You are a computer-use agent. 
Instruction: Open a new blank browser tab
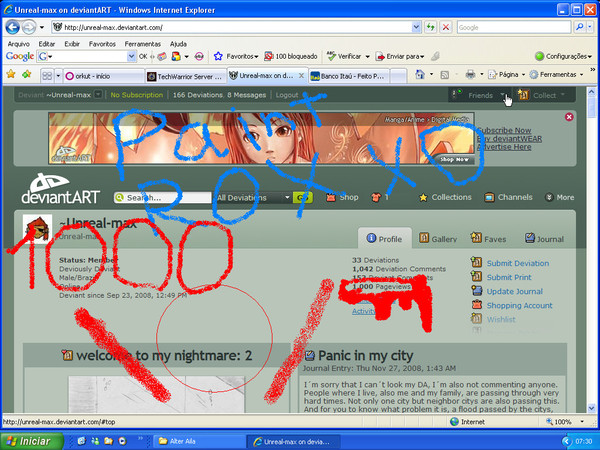click(398, 76)
